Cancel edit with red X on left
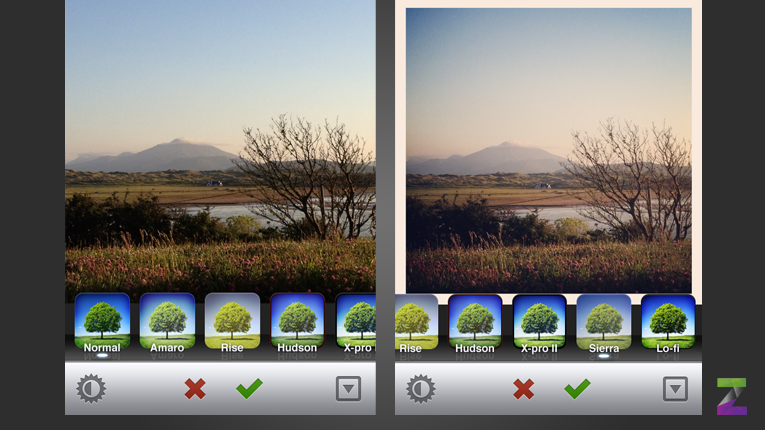This screenshot has height=430, width=765. tap(195, 389)
